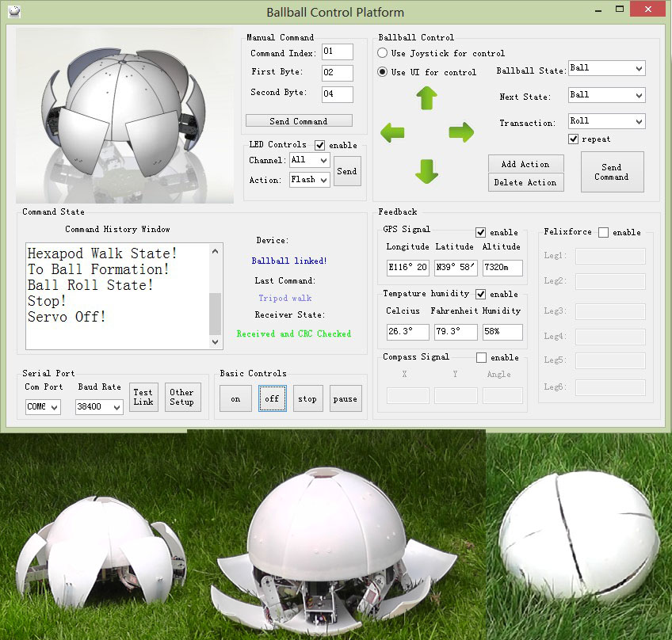Enable the Felixforce feedback checkbox
Image resolution: width=672 pixels, height=640 pixels.
[603, 232]
